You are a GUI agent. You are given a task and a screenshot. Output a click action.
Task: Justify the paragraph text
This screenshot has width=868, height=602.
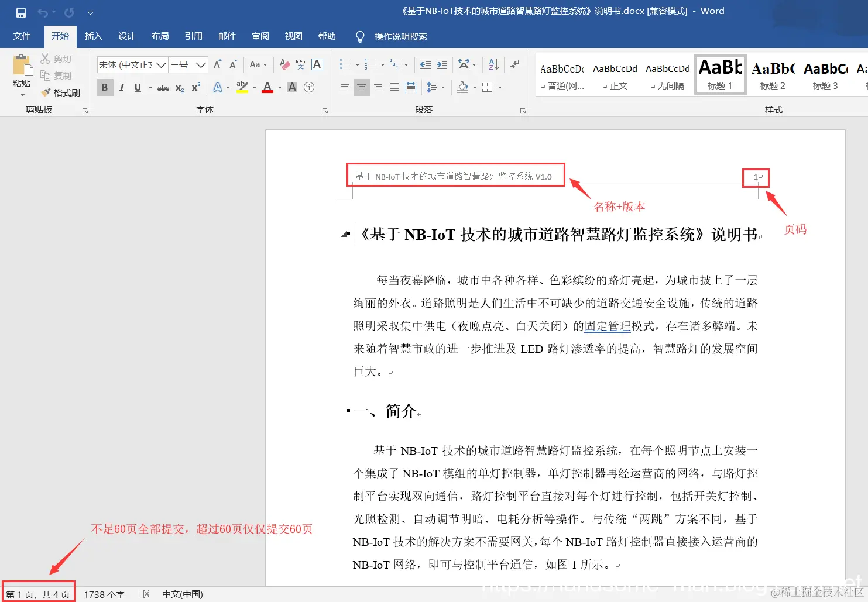(394, 87)
